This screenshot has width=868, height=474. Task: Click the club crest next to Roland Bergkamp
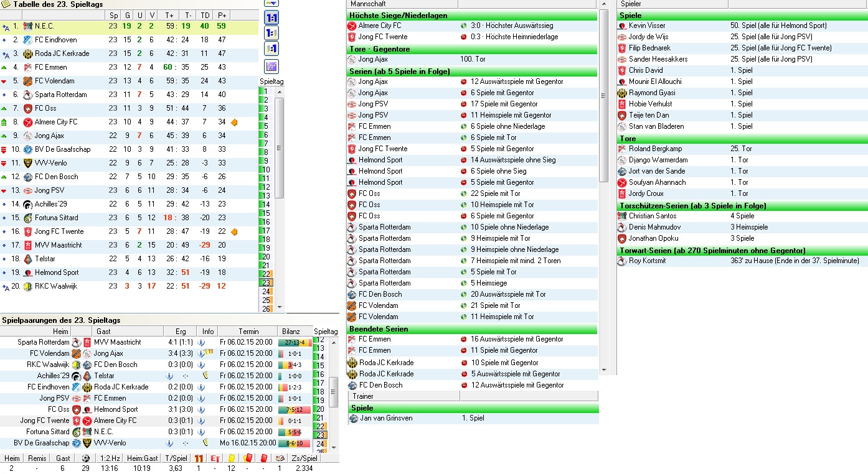click(622, 149)
